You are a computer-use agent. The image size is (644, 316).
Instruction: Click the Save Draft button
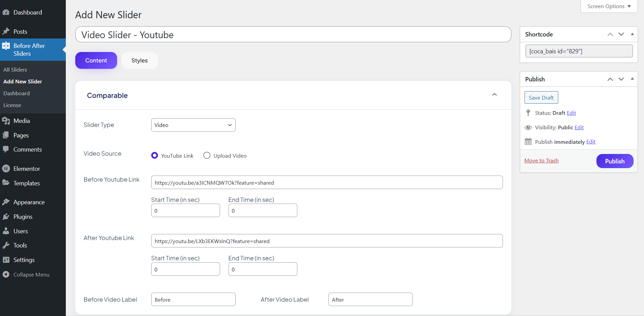(x=541, y=98)
